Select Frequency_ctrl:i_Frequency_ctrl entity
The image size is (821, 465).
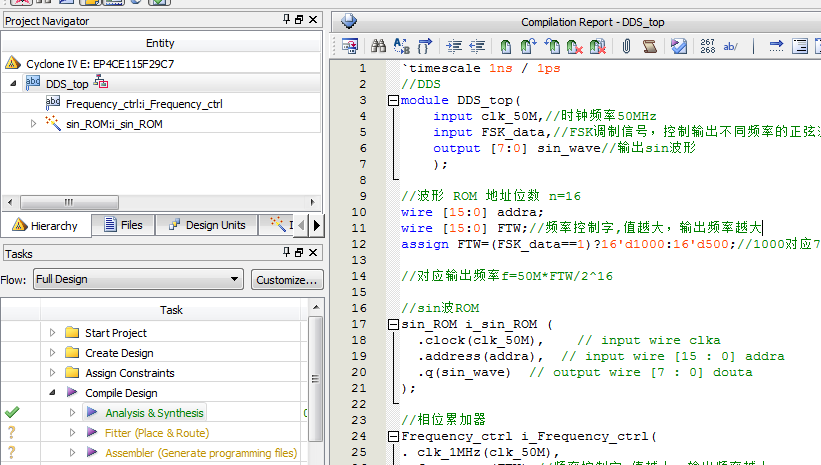point(144,104)
